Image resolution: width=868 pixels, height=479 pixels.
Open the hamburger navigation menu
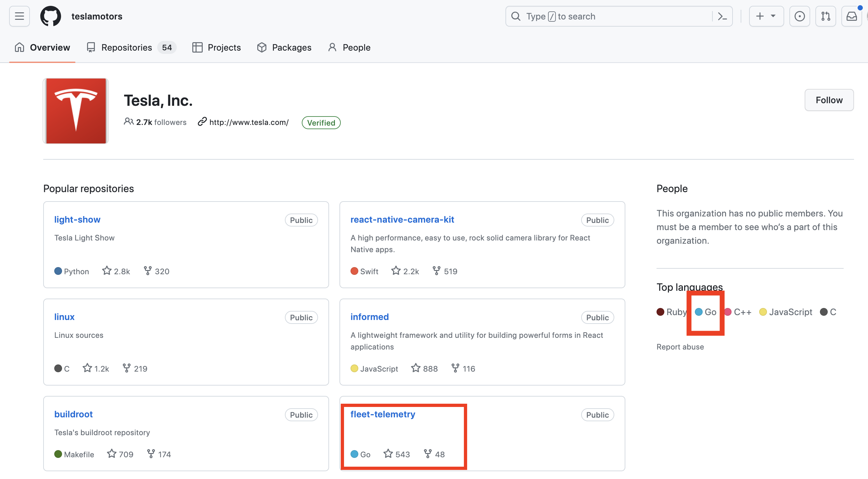(19, 16)
